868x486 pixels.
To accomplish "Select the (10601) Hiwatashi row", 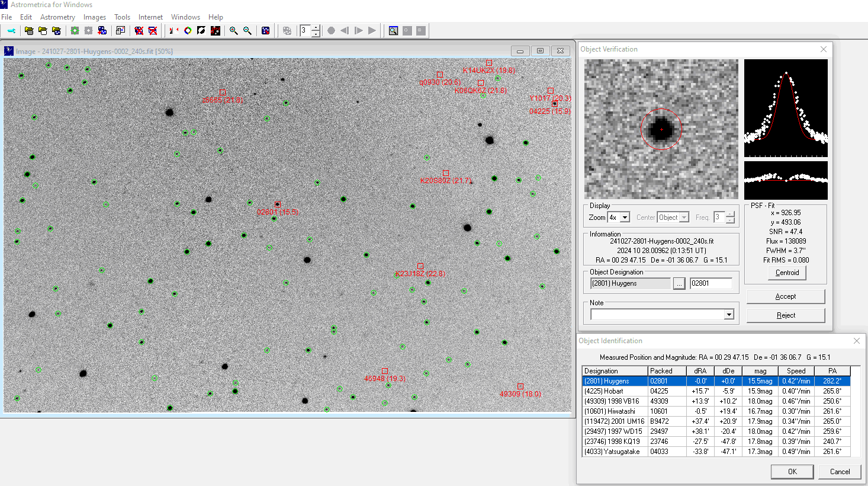I will pos(716,411).
